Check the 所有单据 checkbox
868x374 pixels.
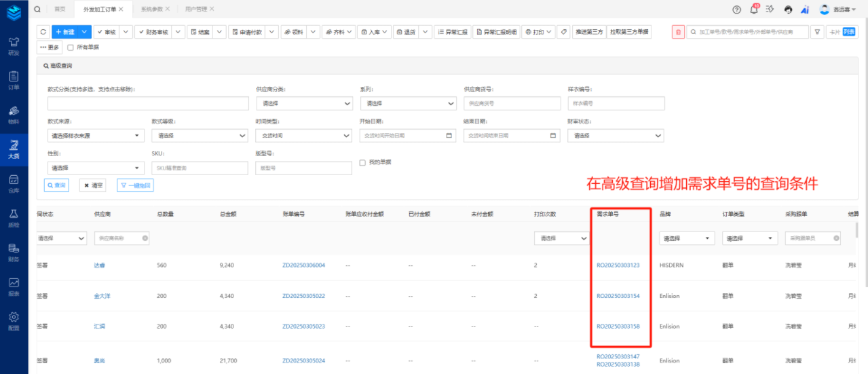tap(71, 48)
